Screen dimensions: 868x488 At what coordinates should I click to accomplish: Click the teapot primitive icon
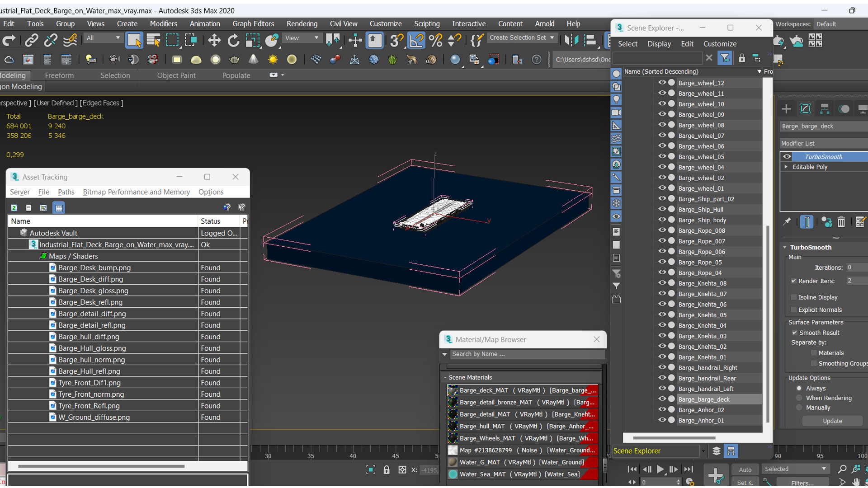click(x=234, y=60)
